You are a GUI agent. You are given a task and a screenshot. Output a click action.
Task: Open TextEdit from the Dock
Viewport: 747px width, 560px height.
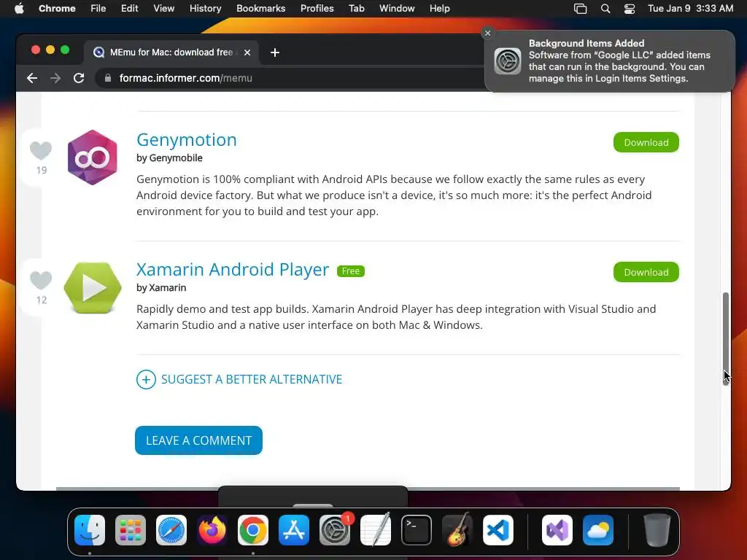(x=376, y=530)
